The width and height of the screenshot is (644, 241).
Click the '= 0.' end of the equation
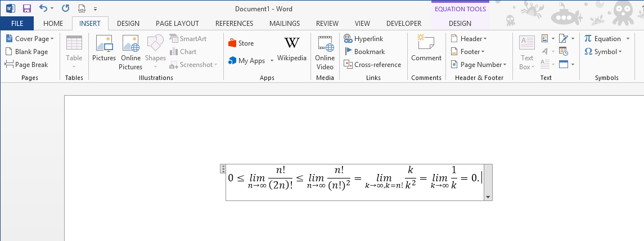tap(470, 178)
